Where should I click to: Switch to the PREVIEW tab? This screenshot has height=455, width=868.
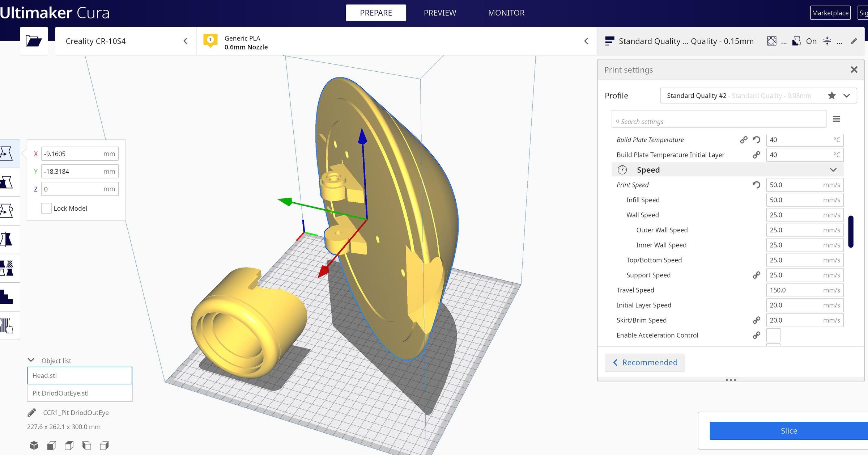point(440,13)
